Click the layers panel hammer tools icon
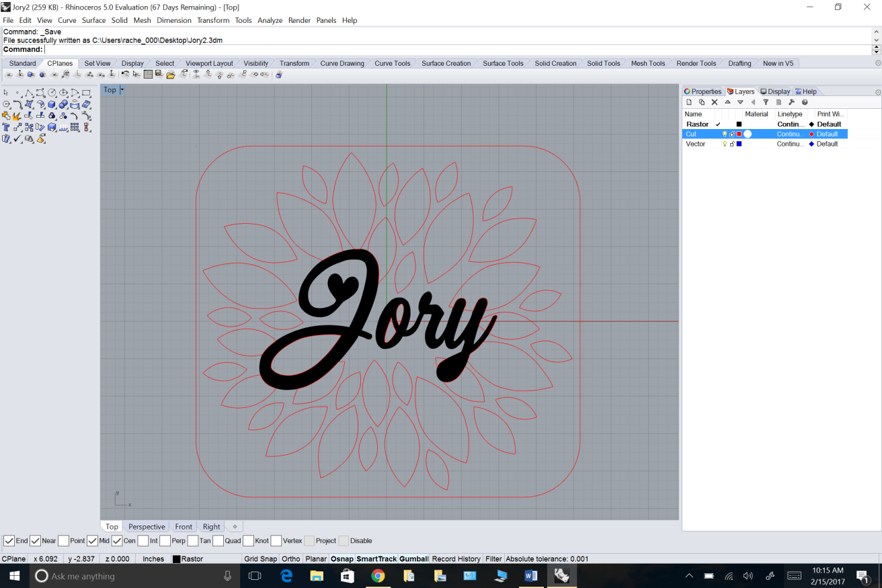Viewport: 882px width, 588px height. 791,102
